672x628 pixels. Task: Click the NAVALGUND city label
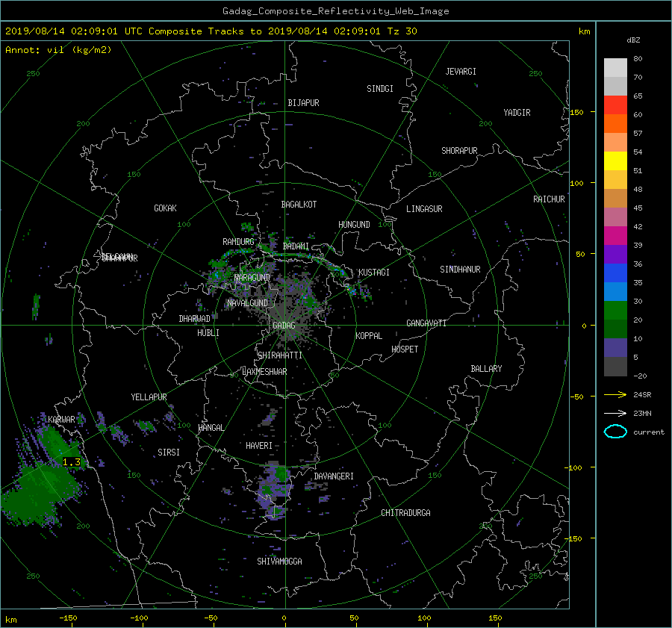click(247, 303)
